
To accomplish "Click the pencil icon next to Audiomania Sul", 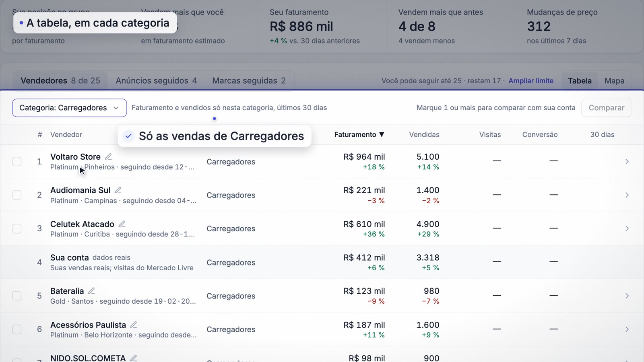I will [118, 190].
